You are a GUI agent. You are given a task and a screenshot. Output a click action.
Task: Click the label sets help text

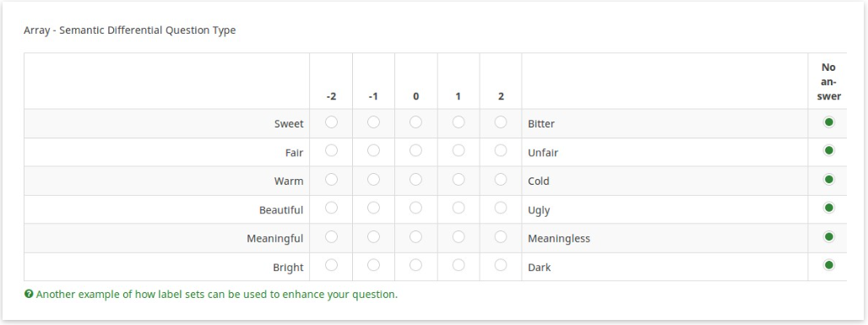217,295
